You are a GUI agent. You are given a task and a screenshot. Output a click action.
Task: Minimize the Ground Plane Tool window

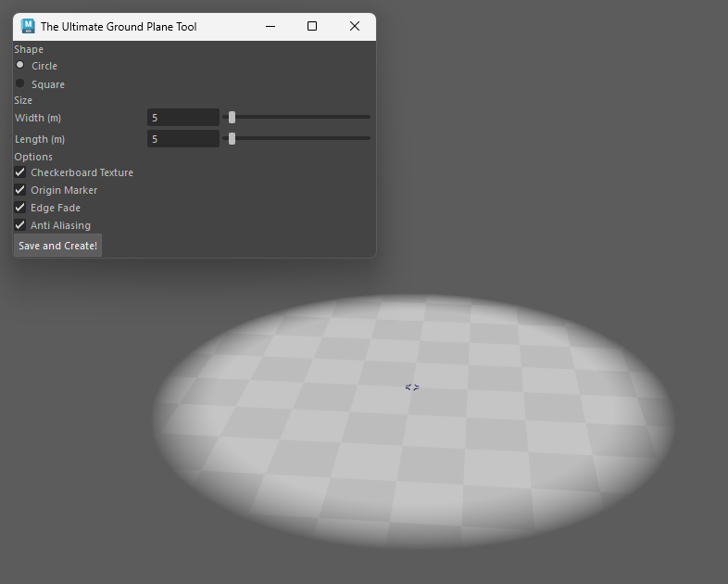270,27
